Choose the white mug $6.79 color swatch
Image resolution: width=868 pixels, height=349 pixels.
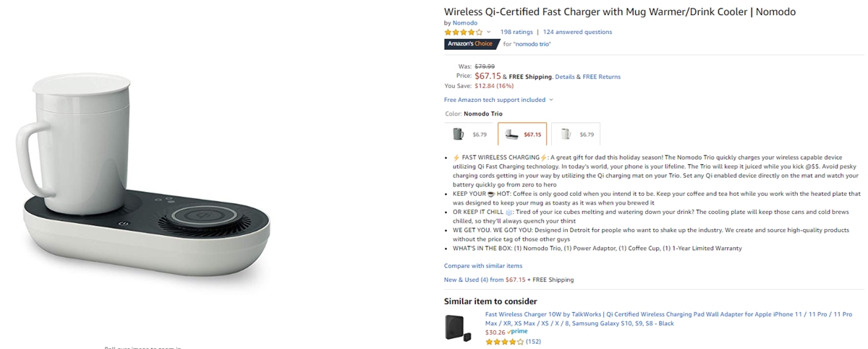[x=576, y=134]
